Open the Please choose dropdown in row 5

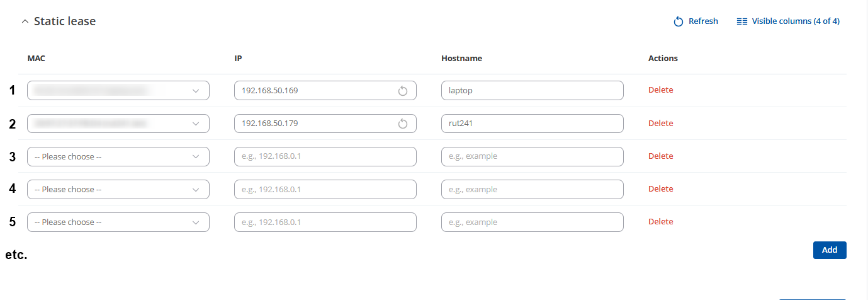pos(118,222)
